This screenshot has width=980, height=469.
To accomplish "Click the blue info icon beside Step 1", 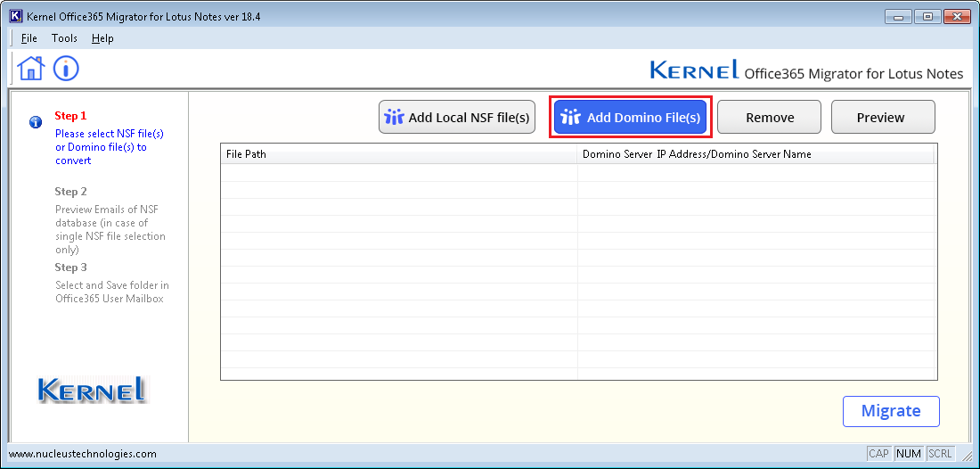I will tap(36, 121).
